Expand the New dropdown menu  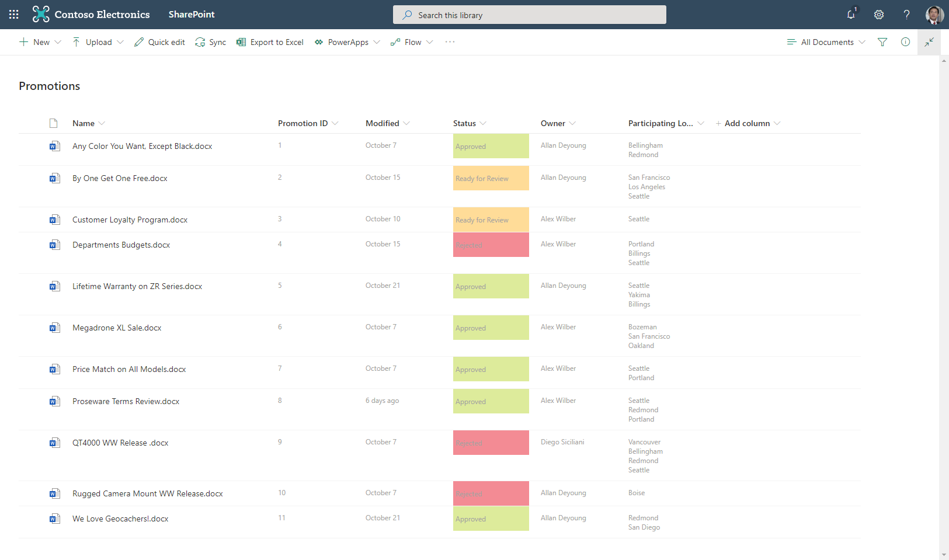(40, 42)
